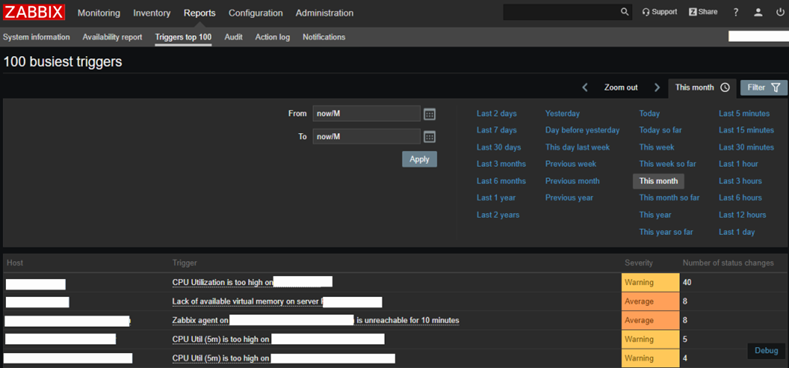
Task: Select This month so far range
Action: 669,198
